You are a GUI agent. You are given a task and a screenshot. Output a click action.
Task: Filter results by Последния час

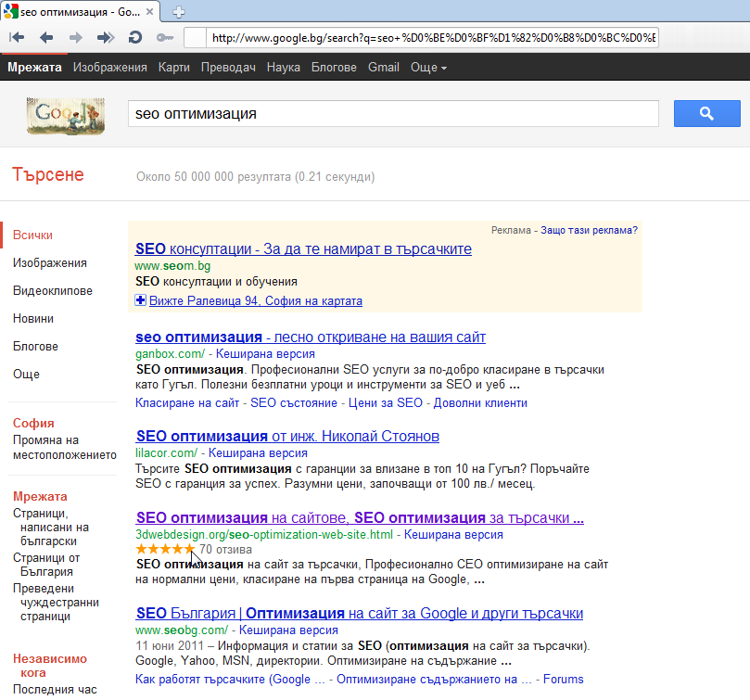(55, 689)
